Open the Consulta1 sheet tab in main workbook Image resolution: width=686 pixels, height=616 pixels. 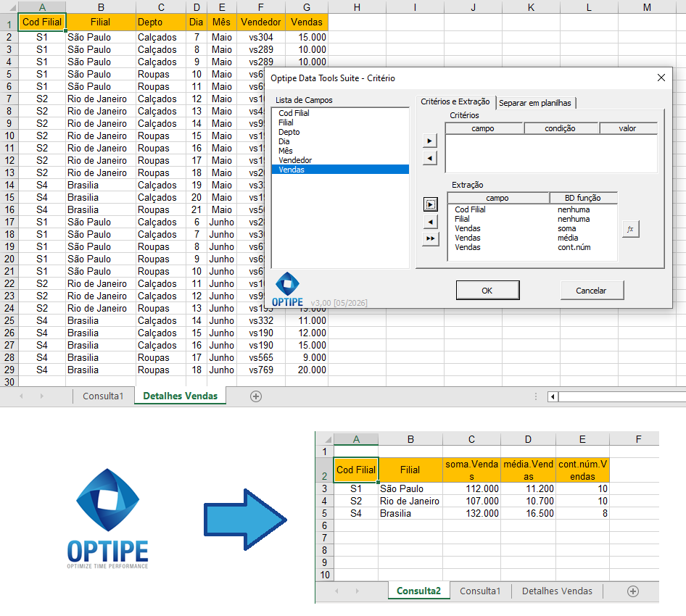(x=103, y=396)
